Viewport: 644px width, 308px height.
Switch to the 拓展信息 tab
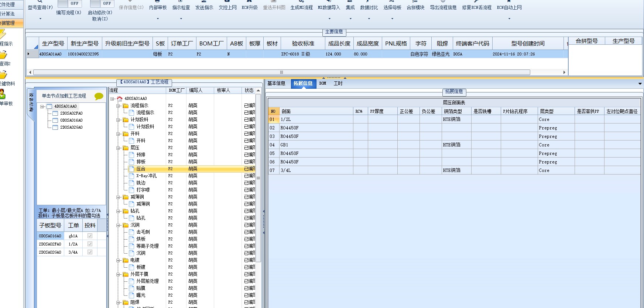(303, 84)
